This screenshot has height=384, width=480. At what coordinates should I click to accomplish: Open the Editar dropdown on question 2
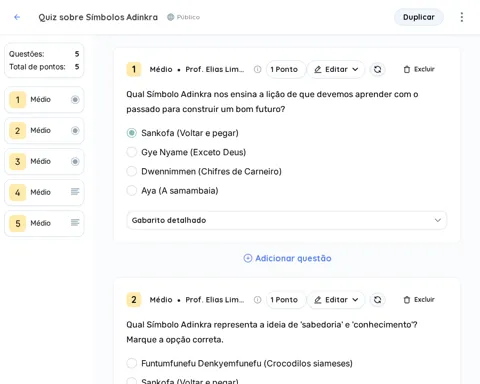(x=336, y=300)
